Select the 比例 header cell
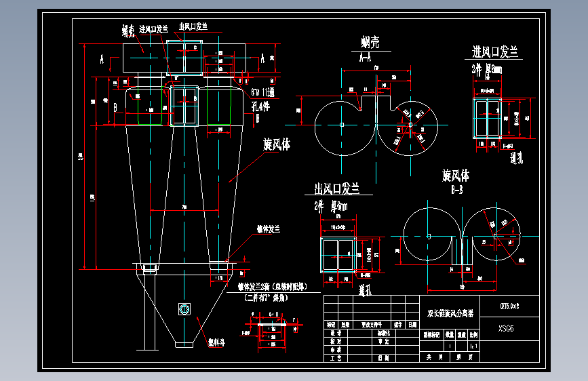 (x=473, y=334)
